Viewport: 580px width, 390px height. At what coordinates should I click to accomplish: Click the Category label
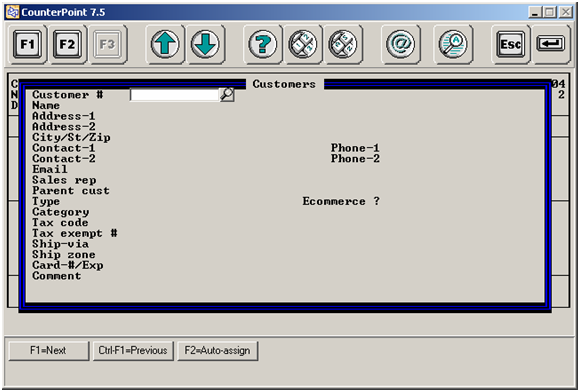(x=60, y=212)
